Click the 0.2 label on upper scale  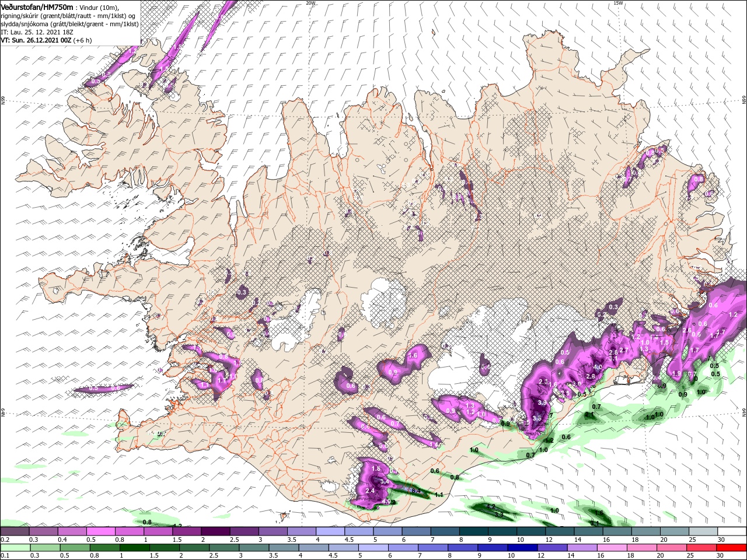click(5, 539)
